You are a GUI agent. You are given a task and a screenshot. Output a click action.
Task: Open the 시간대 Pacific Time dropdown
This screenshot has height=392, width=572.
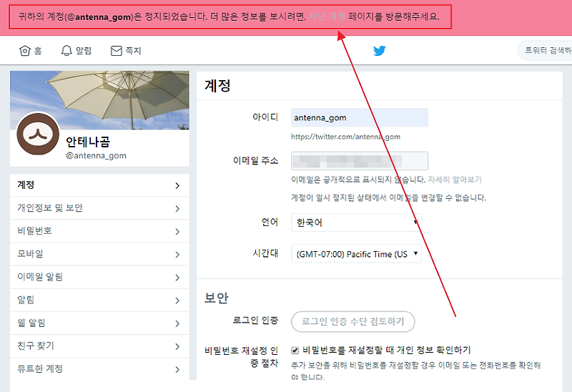point(356,254)
